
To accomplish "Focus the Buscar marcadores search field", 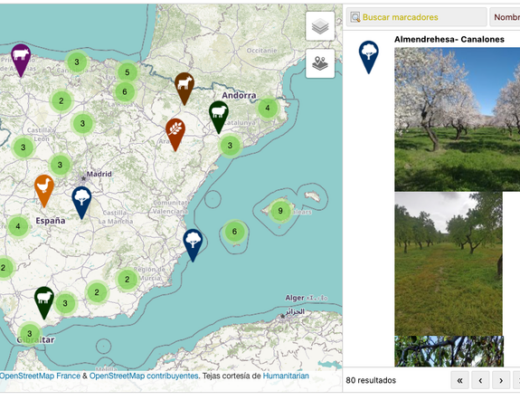I will coord(416,17).
